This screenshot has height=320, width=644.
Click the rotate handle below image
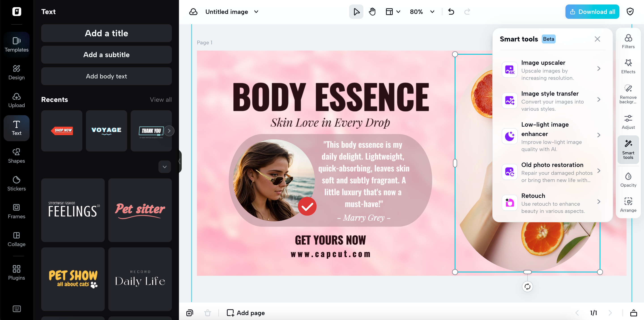point(527,286)
